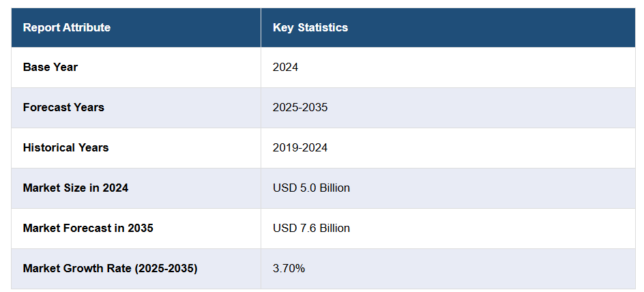Click the Key Statistics column header
This screenshot has width=644, height=292.
[x=310, y=28]
